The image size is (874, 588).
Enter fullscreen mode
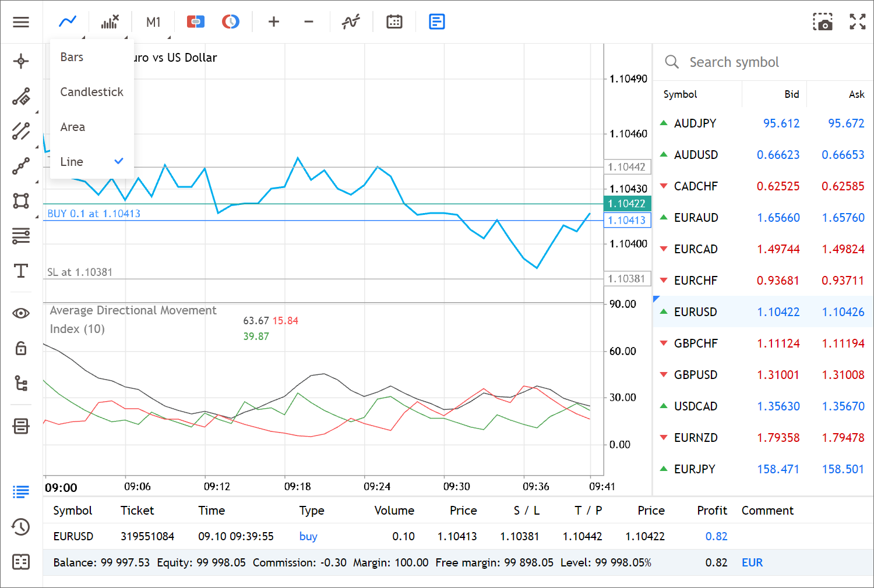857,22
